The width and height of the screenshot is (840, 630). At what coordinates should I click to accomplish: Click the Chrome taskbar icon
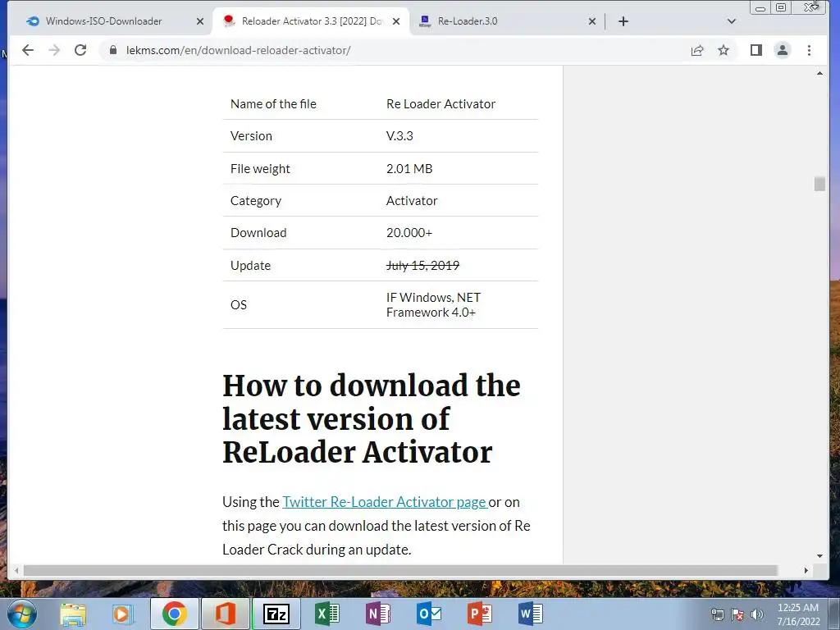174,614
